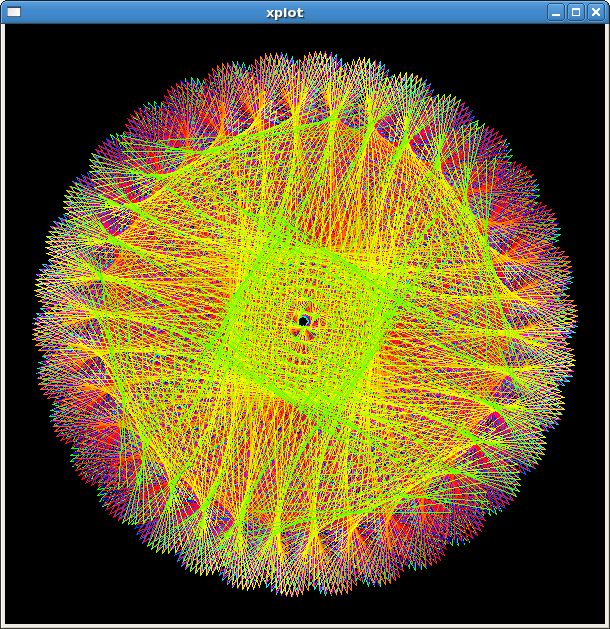Open the xplot window menu icon

point(14,12)
